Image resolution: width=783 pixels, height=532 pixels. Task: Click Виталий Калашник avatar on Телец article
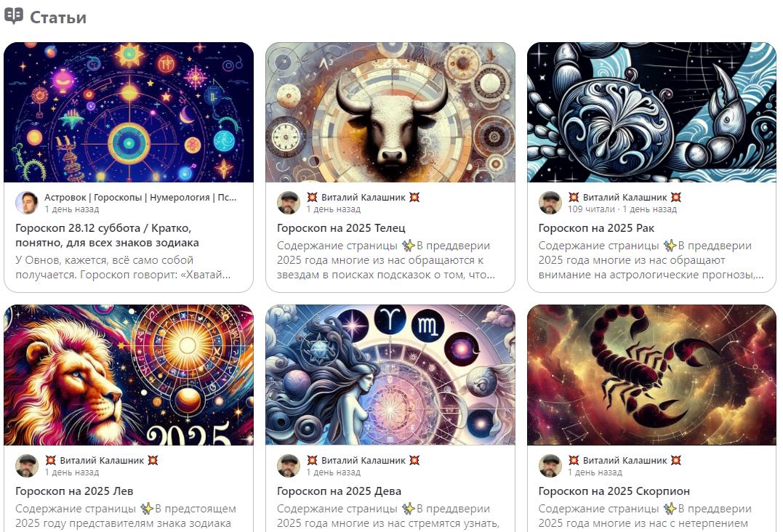pos(289,203)
